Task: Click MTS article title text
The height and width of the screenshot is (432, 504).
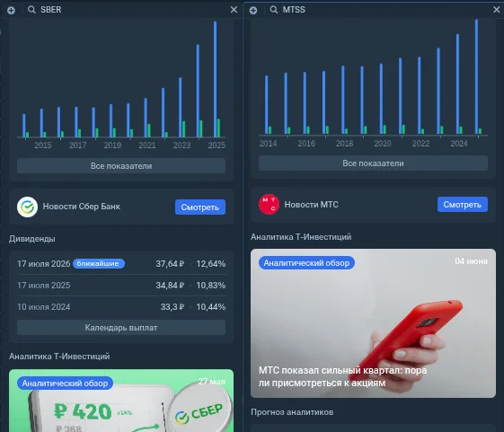Action: point(342,376)
